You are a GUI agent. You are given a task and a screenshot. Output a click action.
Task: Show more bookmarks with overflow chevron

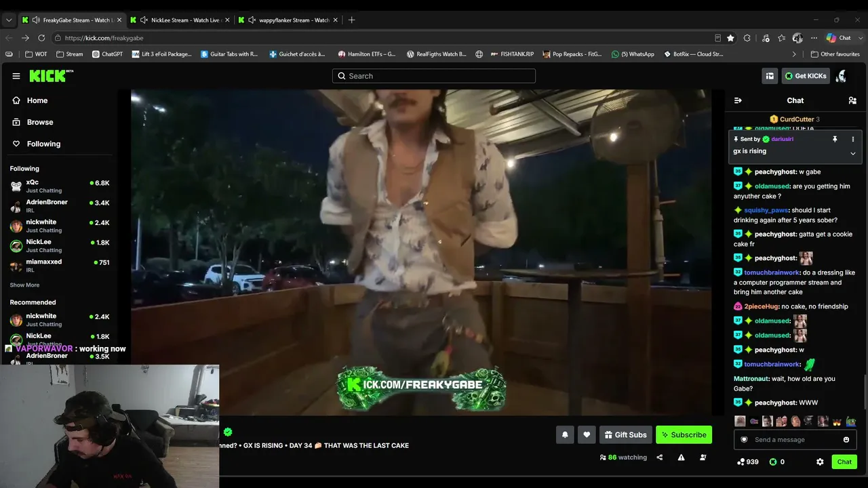tap(794, 54)
